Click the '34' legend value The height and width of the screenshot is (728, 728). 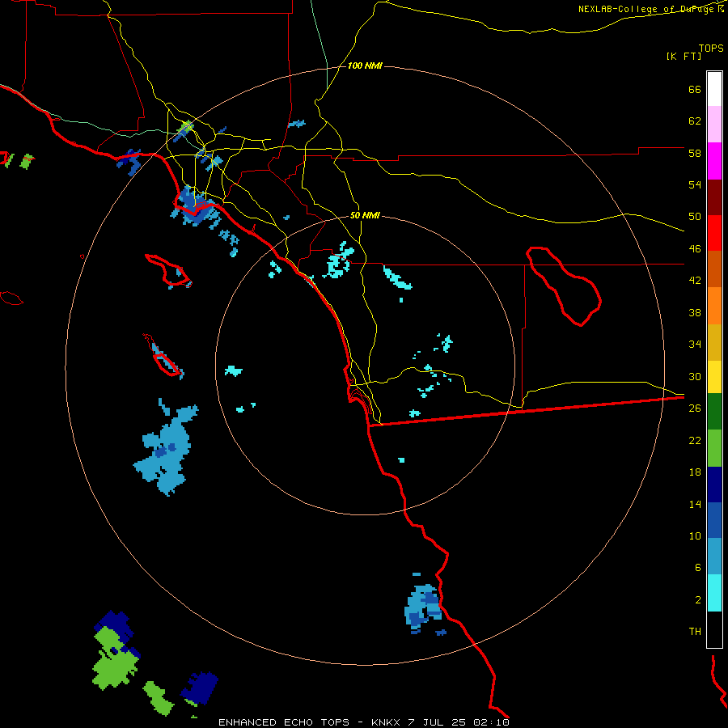(x=695, y=344)
